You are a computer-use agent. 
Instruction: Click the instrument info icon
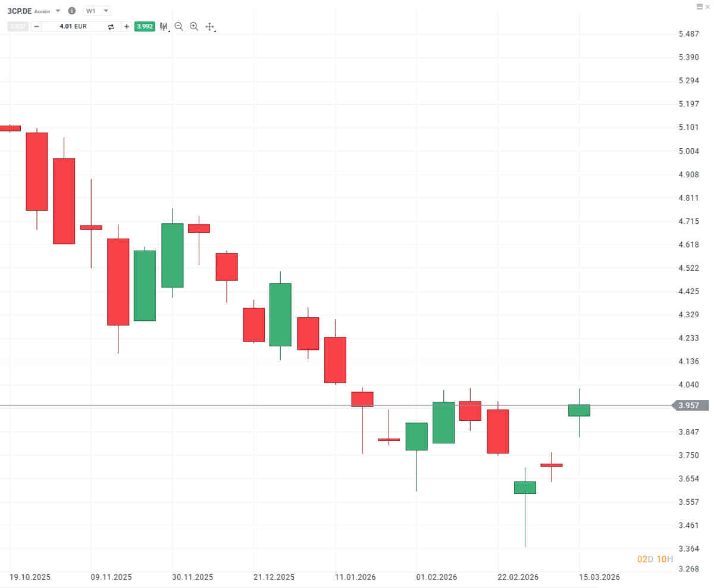pos(72,11)
